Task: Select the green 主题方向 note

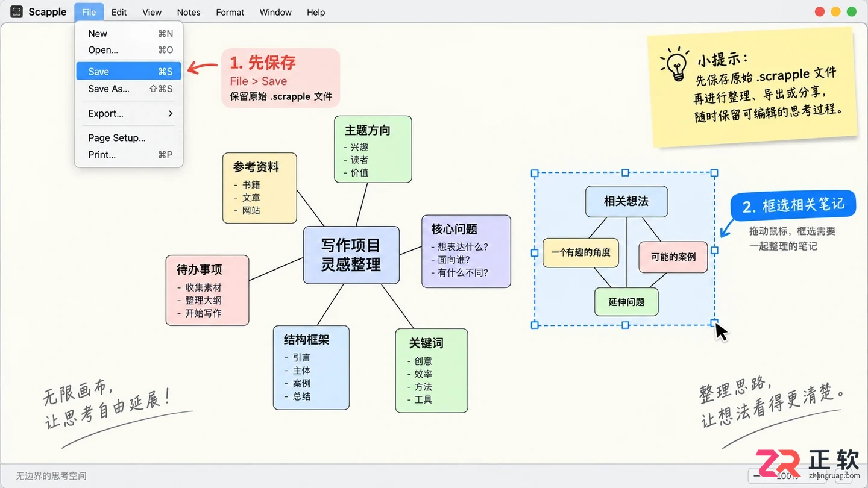Action: [x=373, y=149]
